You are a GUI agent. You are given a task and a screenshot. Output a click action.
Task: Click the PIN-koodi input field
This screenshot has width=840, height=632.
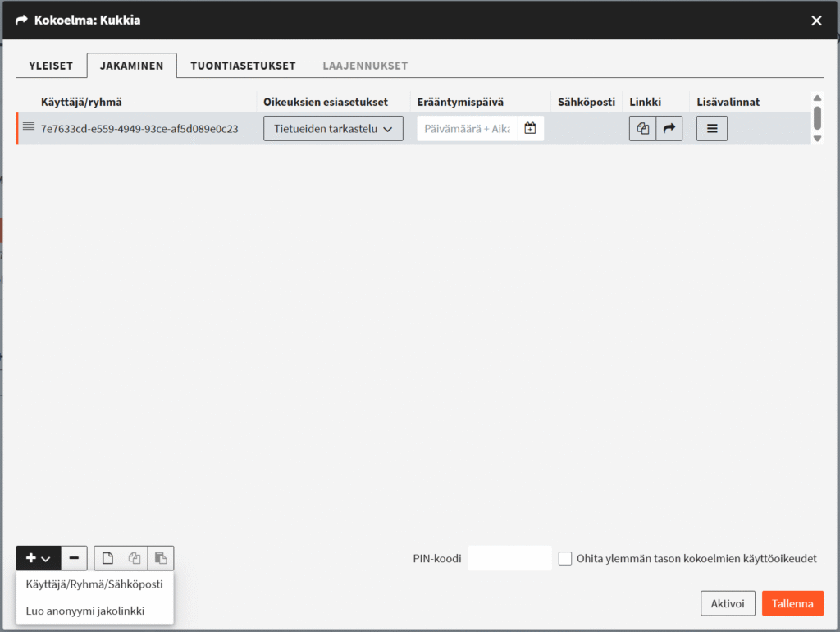(x=509, y=558)
